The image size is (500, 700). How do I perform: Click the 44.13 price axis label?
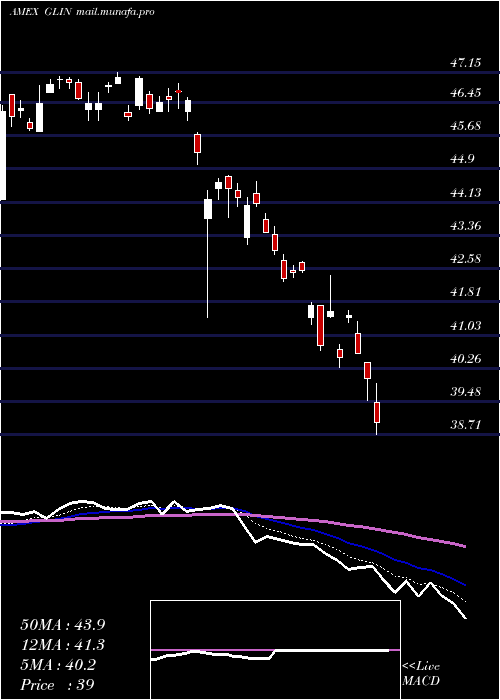pos(465,193)
